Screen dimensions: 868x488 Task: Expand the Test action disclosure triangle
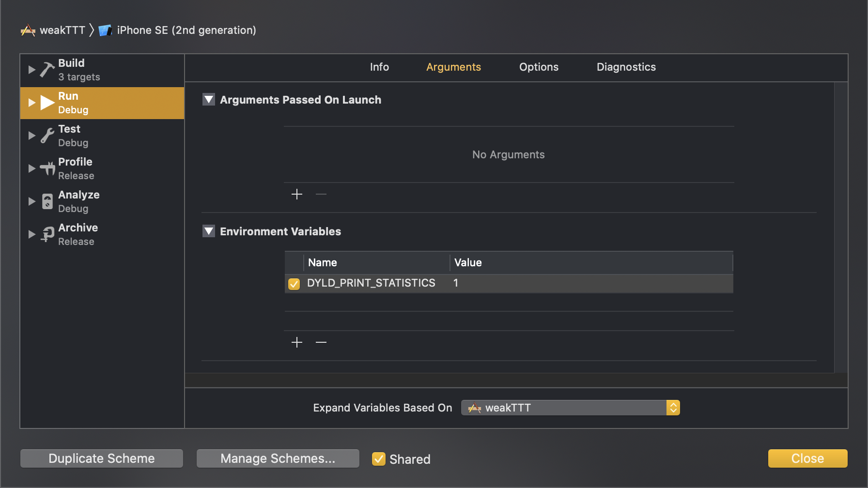tap(31, 136)
